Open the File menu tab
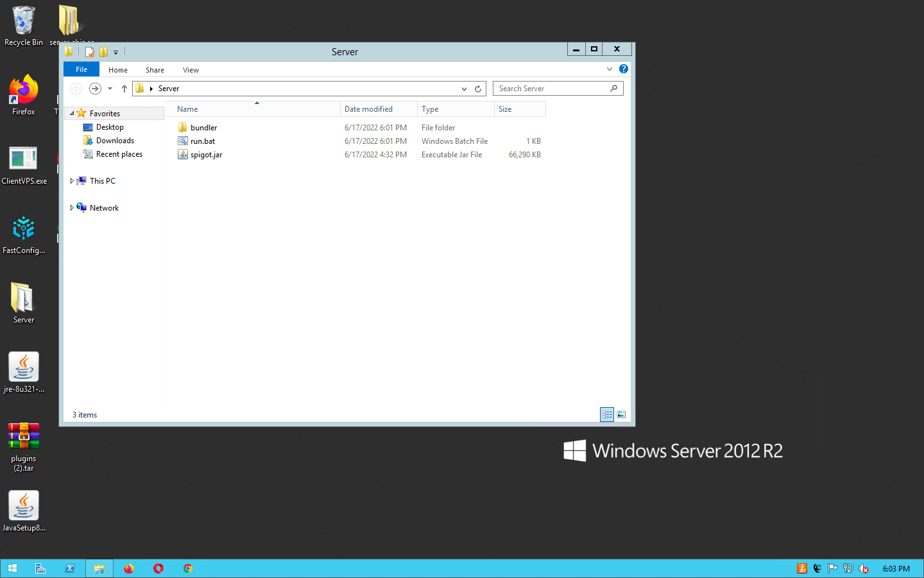Image resolution: width=924 pixels, height=578 pixels. (81, 69)
